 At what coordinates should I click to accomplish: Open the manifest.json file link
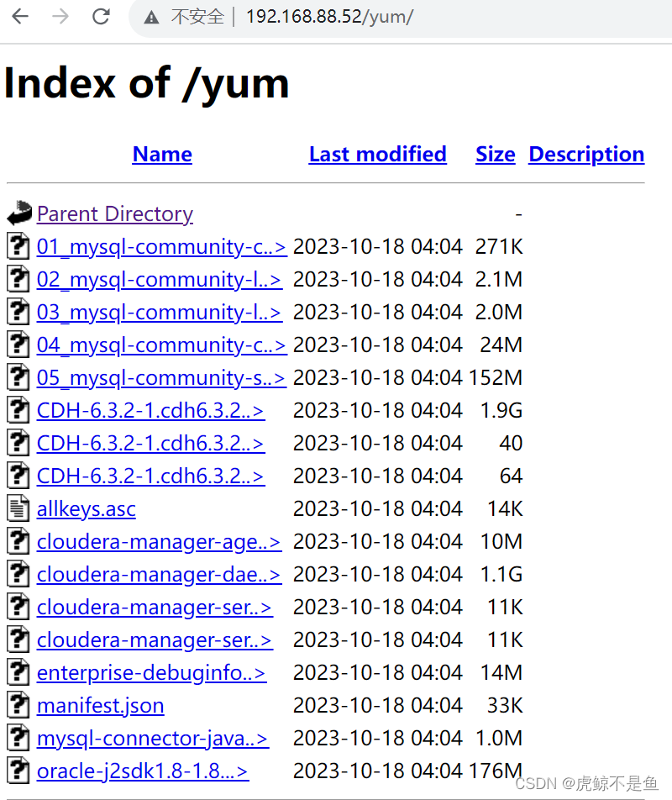(101, 705)
